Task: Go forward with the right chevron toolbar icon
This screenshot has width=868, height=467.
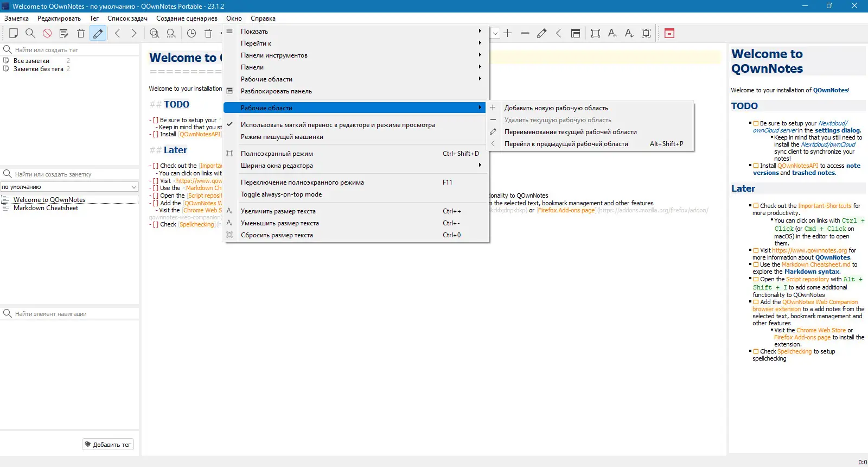Action: (x=134, y=33)
